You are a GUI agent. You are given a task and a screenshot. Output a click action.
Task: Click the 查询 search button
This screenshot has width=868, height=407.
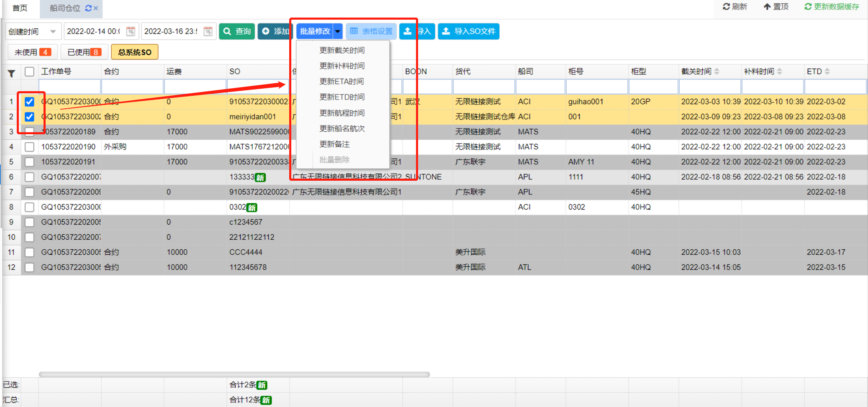coord(237,31)
